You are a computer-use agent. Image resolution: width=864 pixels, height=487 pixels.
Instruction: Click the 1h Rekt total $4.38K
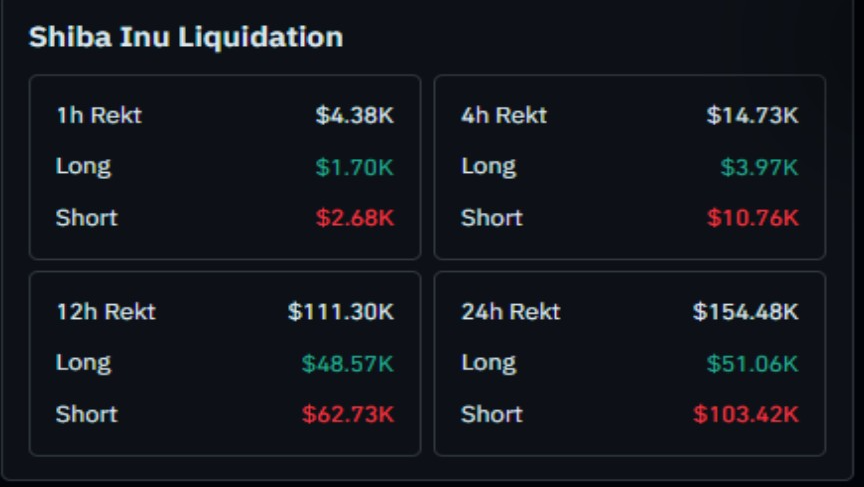click(x=355, y=115)
